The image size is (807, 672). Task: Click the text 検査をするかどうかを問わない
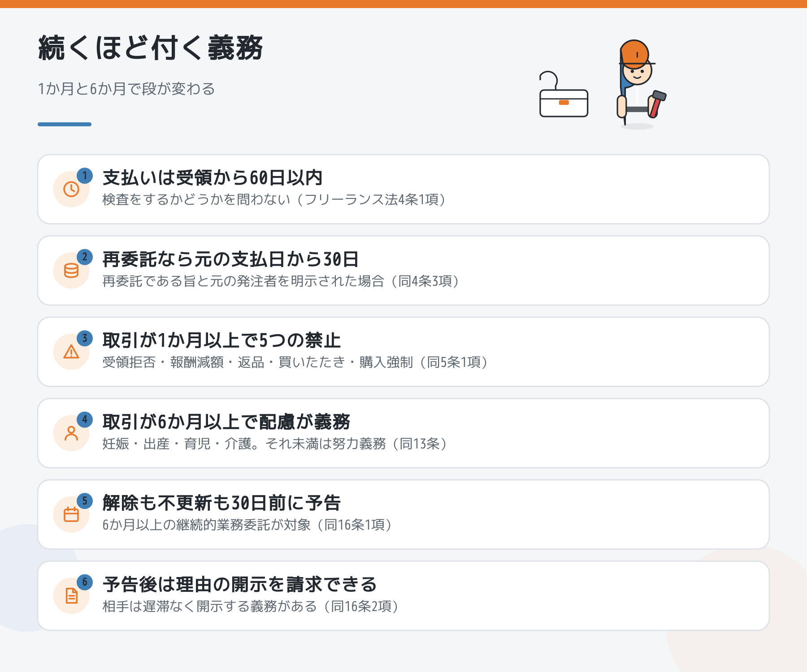196,199
